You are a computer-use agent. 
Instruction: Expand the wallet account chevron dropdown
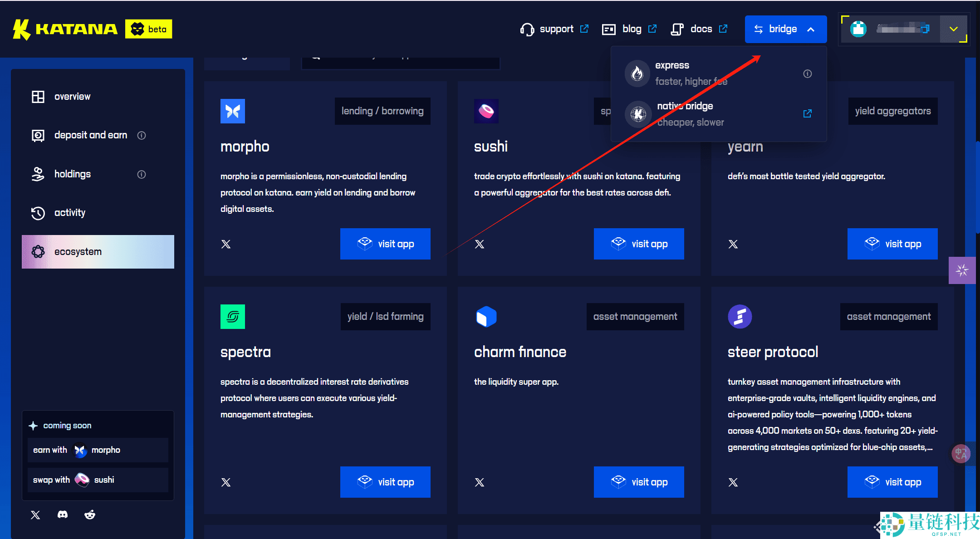[x=954, y=29]
